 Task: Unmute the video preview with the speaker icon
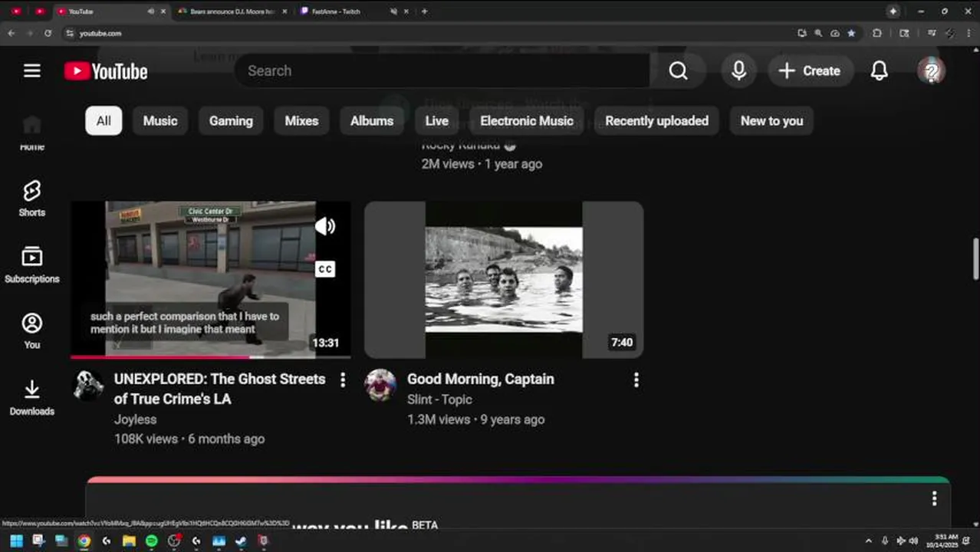325,225
